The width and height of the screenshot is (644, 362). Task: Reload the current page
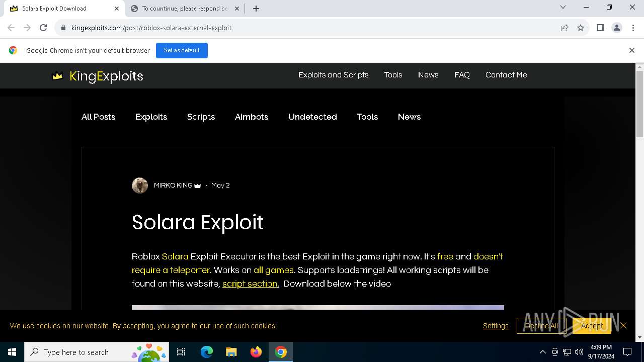[x=43, y=28]
